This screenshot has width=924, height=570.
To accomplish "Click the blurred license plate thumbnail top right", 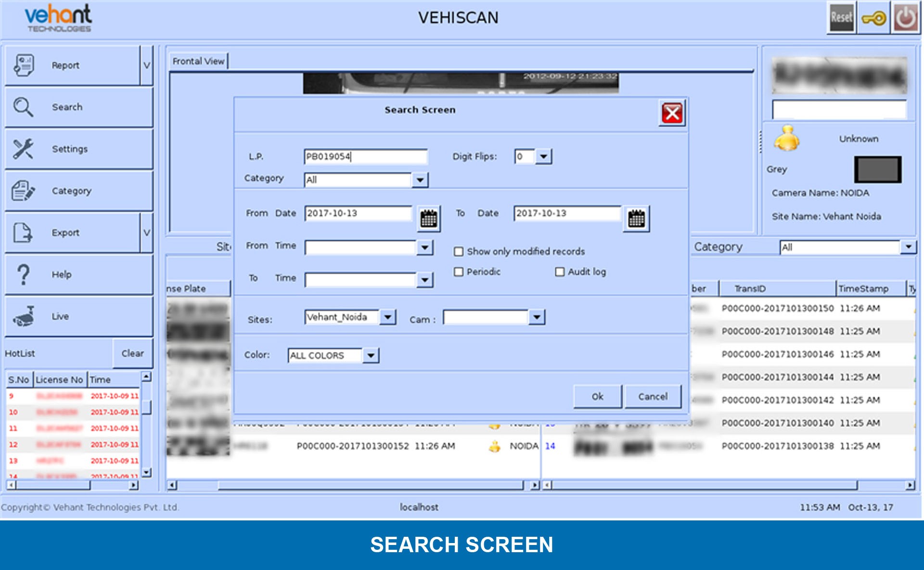I will [x=839, y=76].
